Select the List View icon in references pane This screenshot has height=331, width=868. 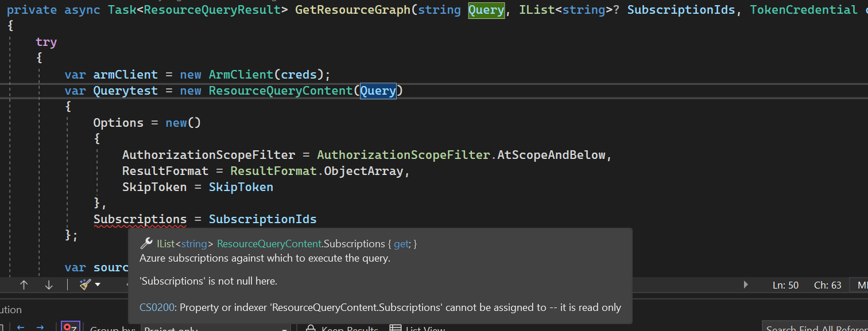tap(395, 327)
